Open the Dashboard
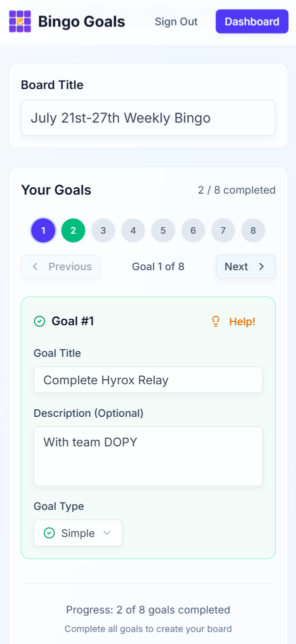Viewport: 296px width, 644px height. 252,22
